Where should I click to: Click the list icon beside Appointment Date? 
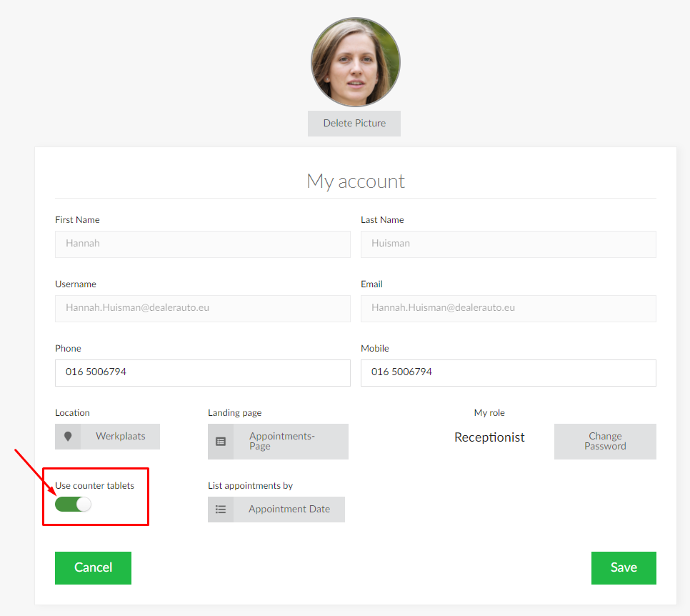tap(221, 510)
